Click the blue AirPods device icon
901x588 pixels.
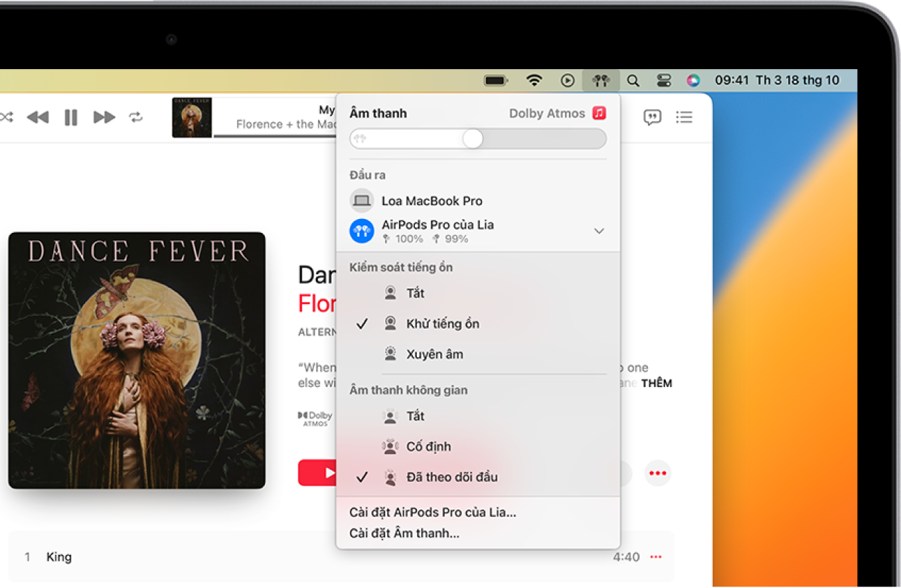[x=362, y=231]
